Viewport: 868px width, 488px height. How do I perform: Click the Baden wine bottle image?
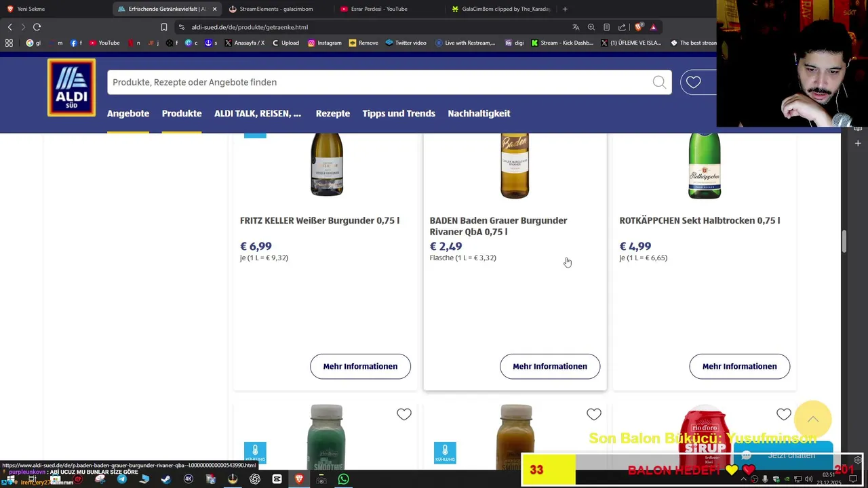coord(515,166)
